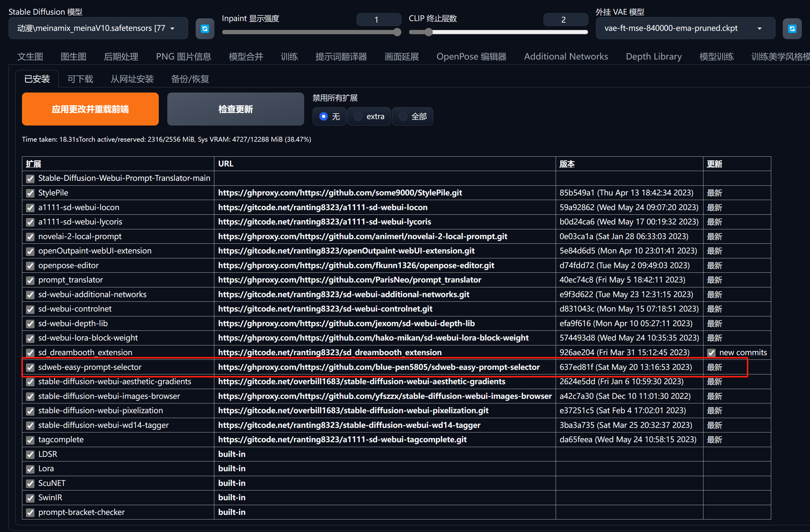
Task: Toggle the LDSR built-in checkbox
Action: click(30, 455)
